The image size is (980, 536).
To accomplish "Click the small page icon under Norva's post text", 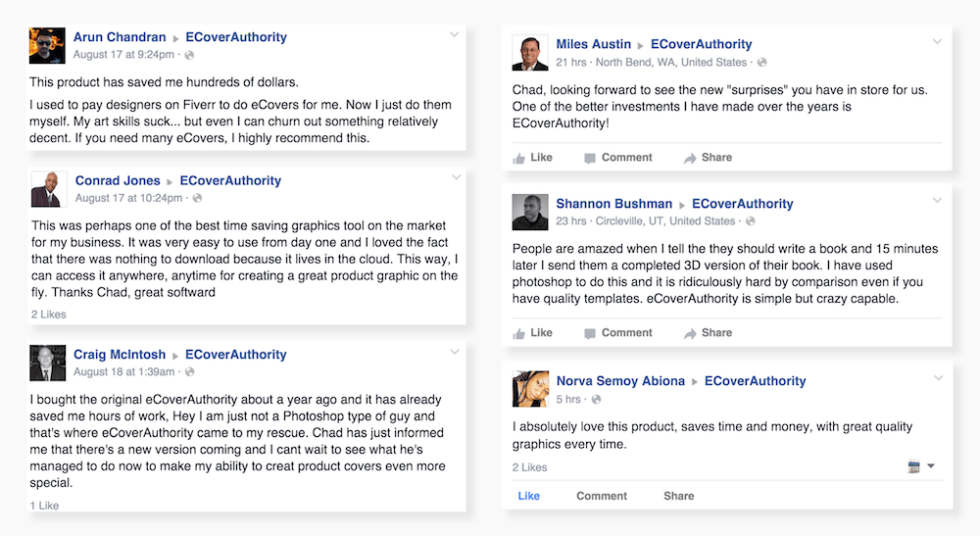I will tap(914, 466).
